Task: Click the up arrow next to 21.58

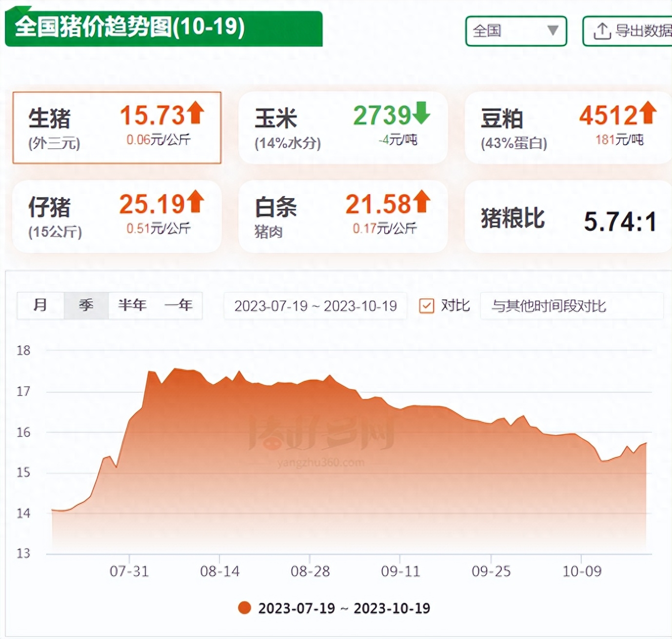Action: 422,201
